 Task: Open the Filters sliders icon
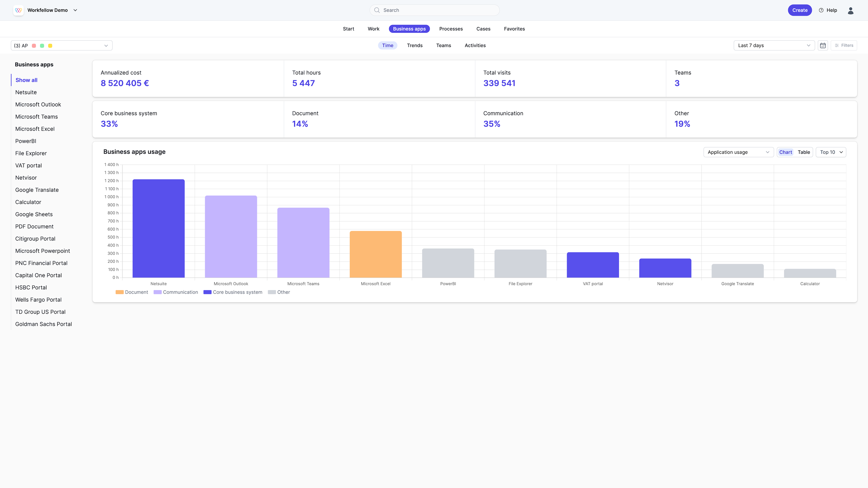tap(837, 45)
